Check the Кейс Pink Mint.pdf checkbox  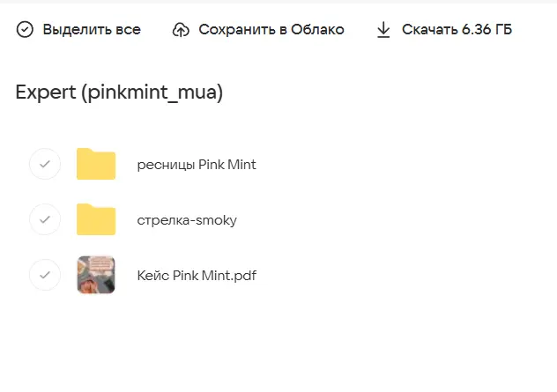(45, 275)
